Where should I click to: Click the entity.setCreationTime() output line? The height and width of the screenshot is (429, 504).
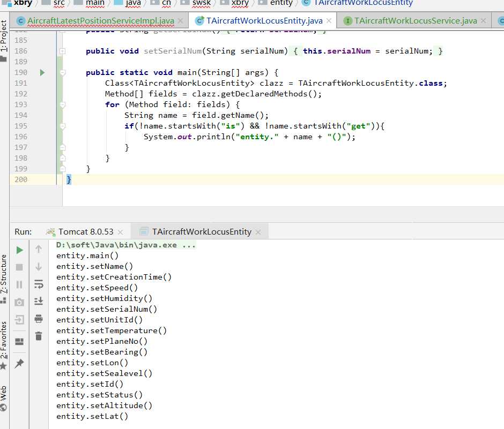(x=114, y=277)
